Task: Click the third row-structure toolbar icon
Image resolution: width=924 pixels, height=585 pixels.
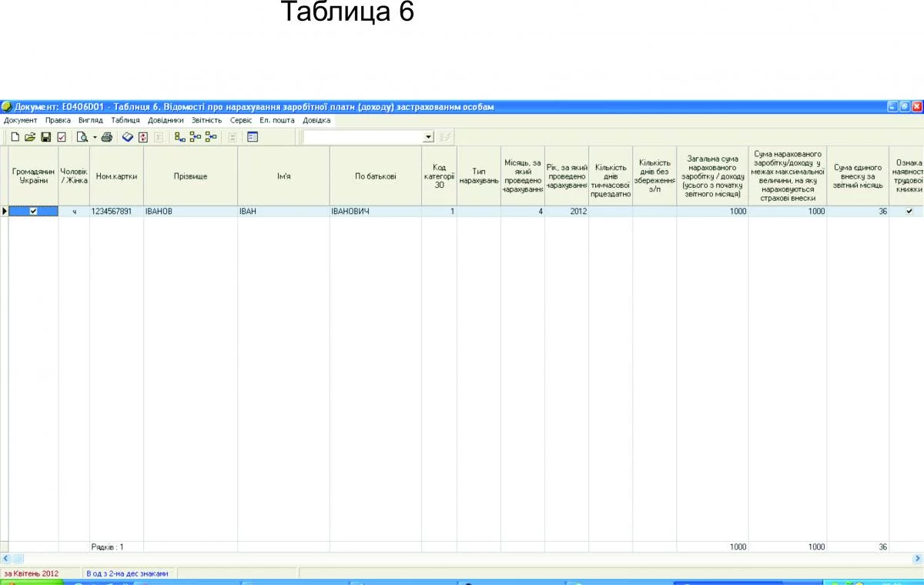Action: (x=211, y=137)
